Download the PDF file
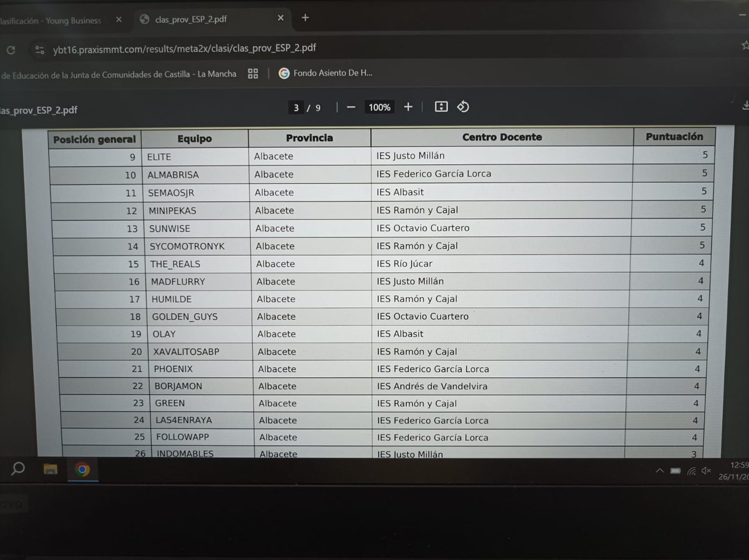This screenshot has width=749, height=560. [x=745, y=106]
